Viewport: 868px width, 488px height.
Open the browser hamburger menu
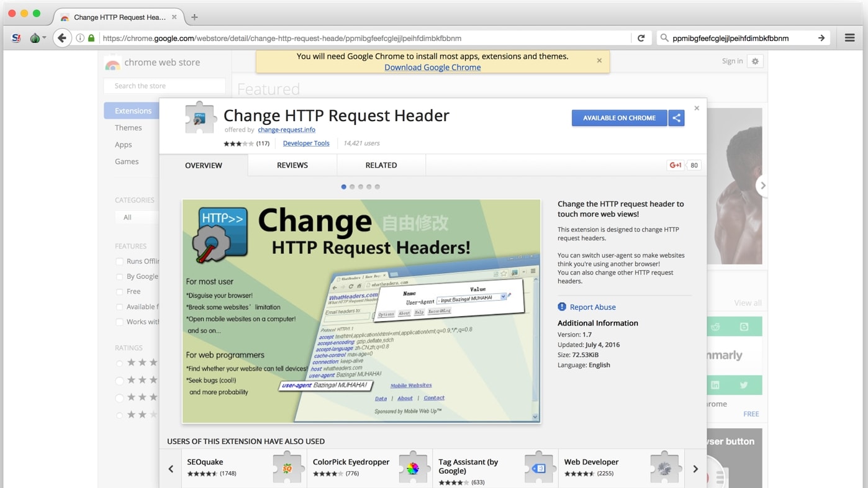[x=850, y=38]
